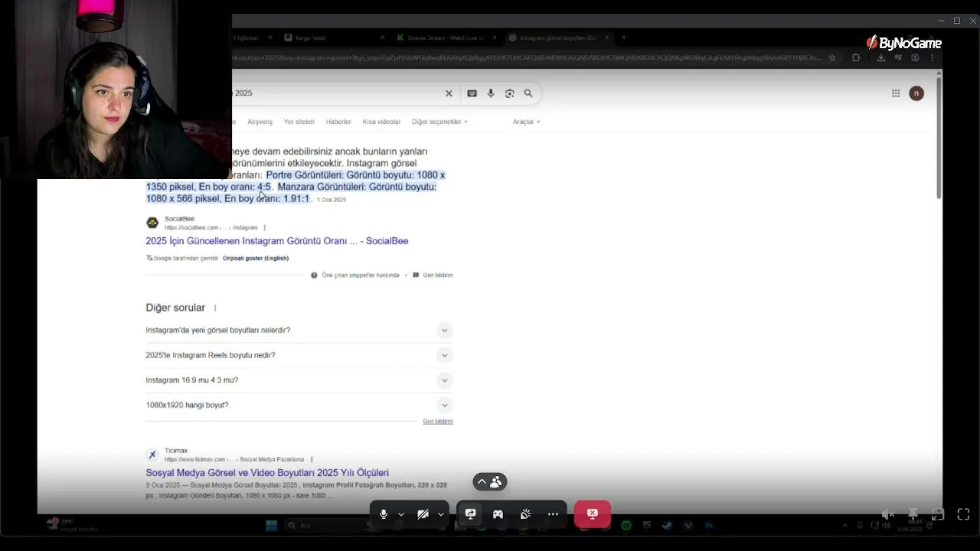The image size is (980, 551).
Task: Open activities with the game controller icon
Action: 498,514
